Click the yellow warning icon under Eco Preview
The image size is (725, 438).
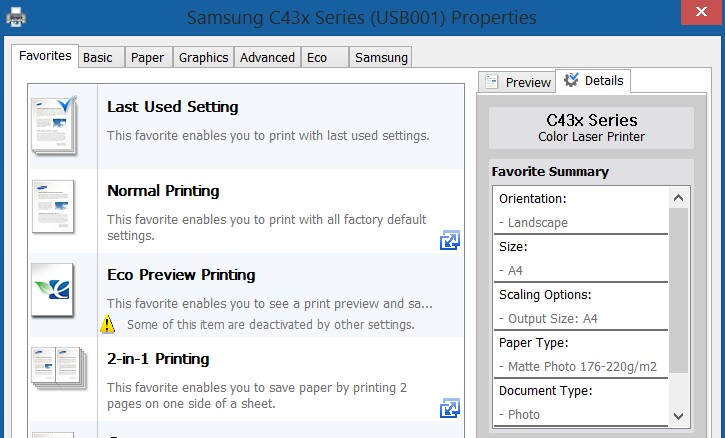107,324
